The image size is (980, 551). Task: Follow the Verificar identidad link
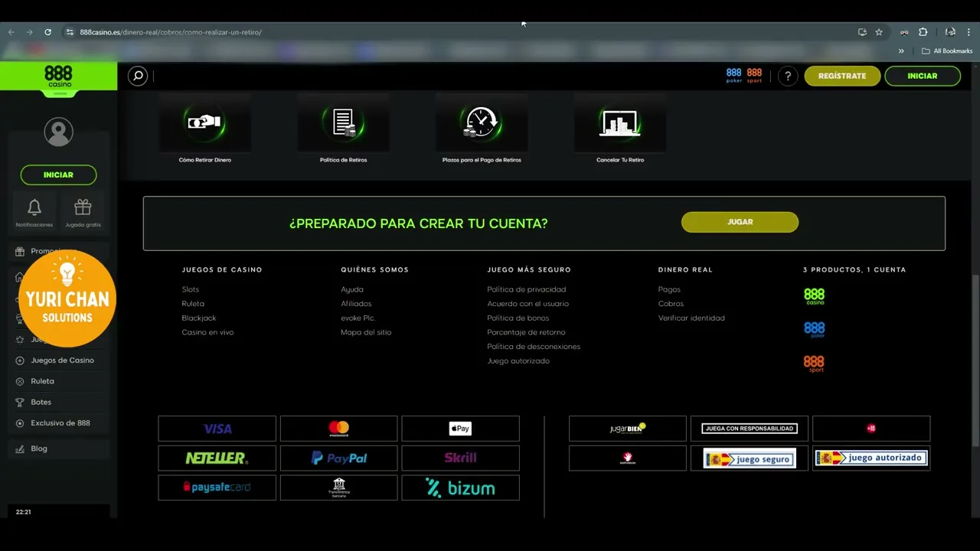pos(691,318)
